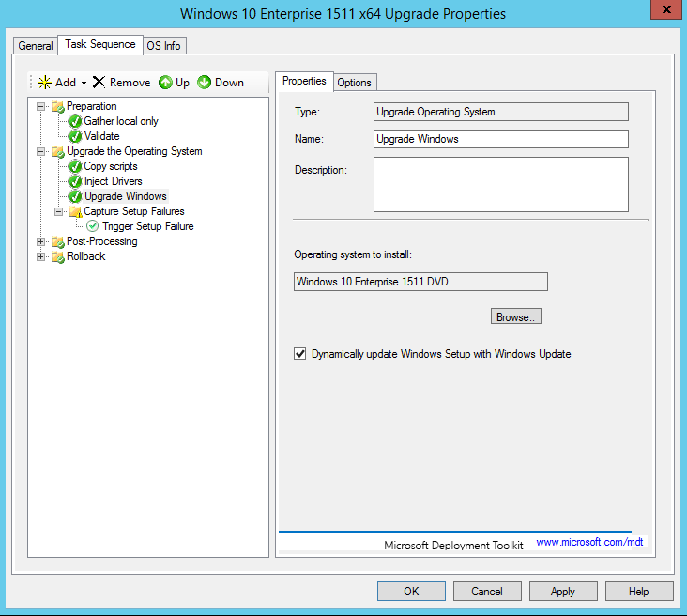Screen dimensions: 687x616
Task: Select the Post-Processing group label
Action: (102, 241)
